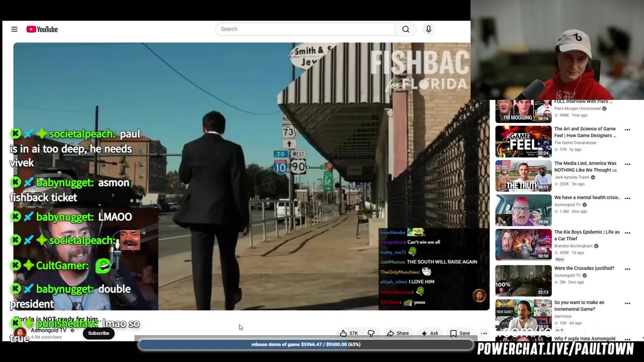Visit Brandon Buckingham channel

(x=573, y=246)
